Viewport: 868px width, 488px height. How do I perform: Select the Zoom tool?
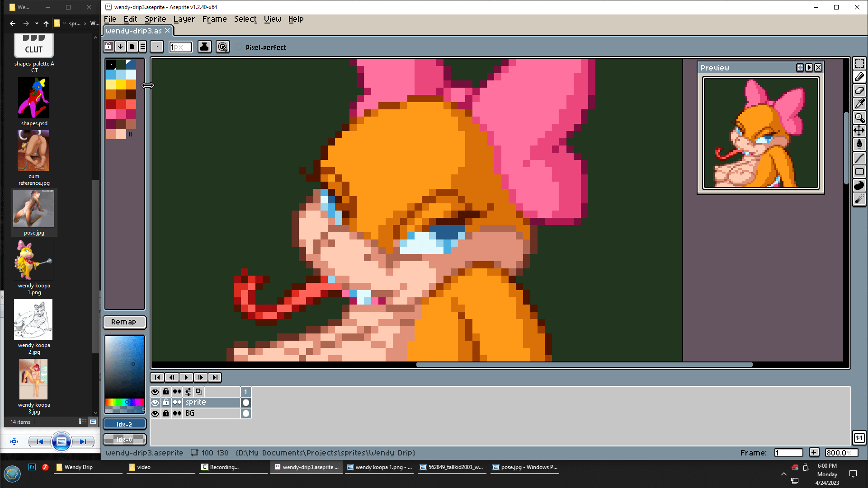pyautogui.click(x=859, y=117)
